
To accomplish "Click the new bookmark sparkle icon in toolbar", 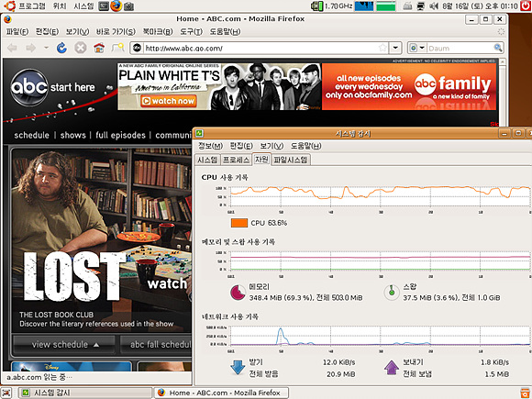I will (x=117, y=48).
